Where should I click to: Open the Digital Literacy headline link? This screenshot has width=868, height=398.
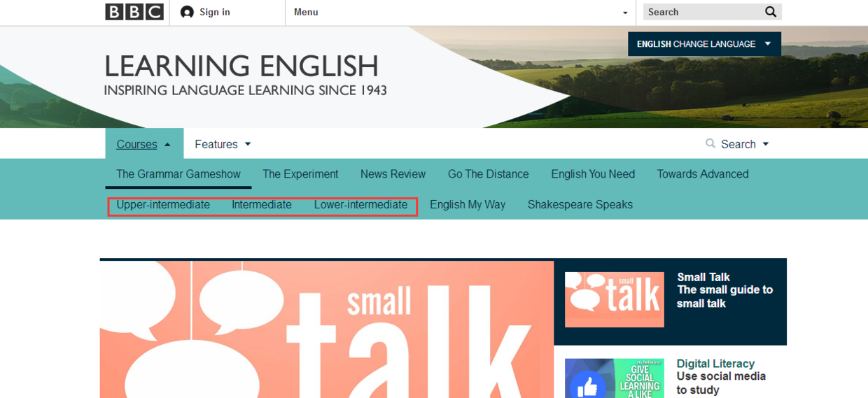click(x=715, y=364)
